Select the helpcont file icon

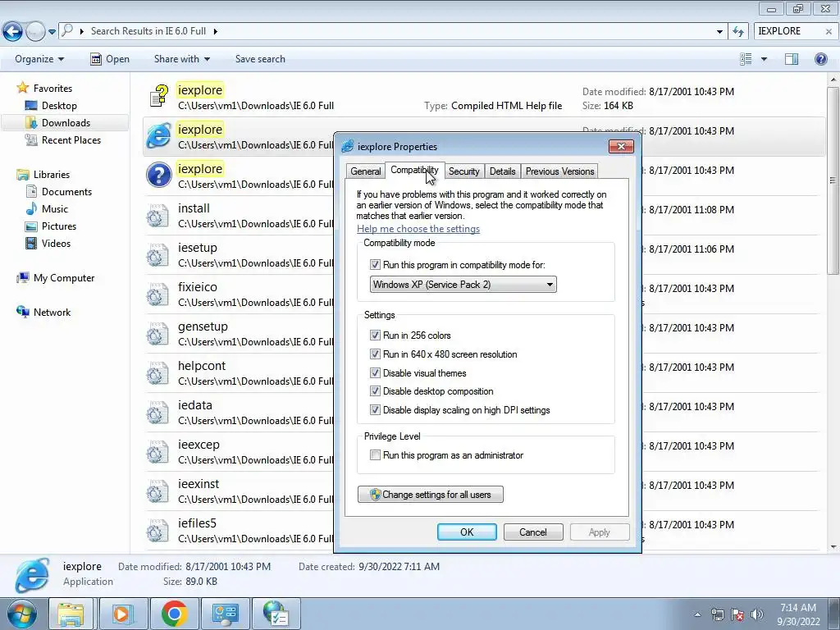pyautogui.click(x=157, y=373)
